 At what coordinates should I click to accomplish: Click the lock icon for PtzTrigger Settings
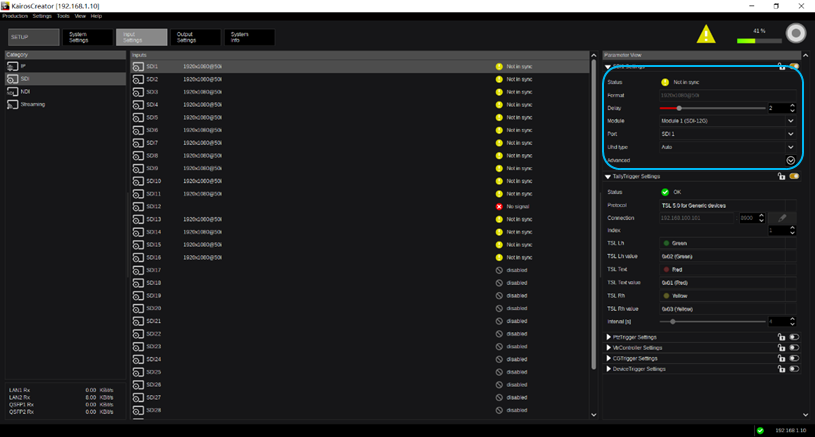tap(781, 337)
